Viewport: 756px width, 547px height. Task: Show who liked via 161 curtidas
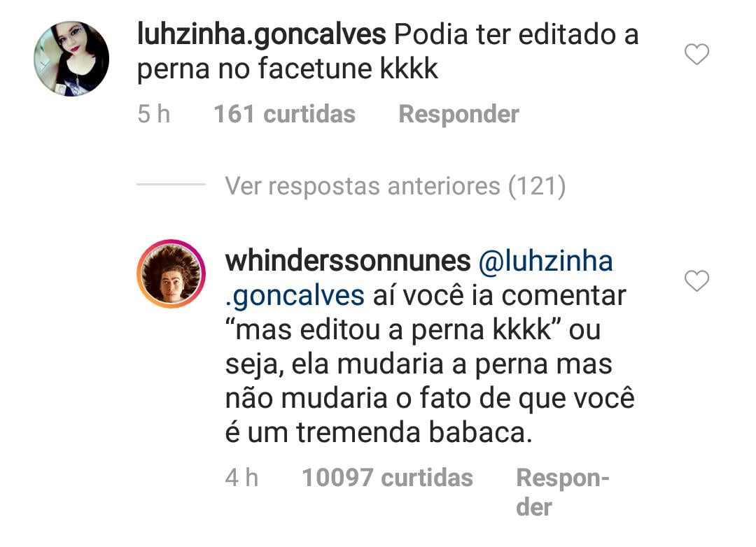284,115
